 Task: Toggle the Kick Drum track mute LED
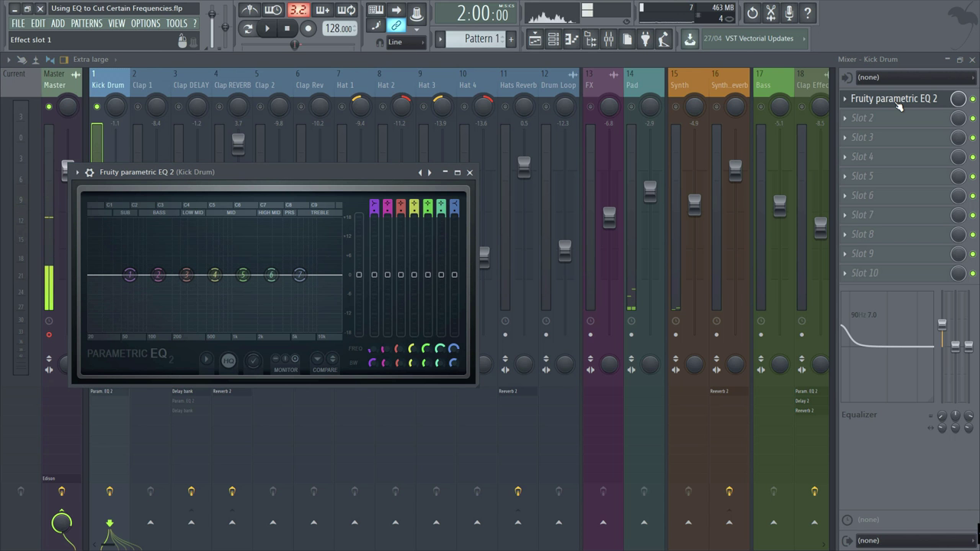coord(96,106)
